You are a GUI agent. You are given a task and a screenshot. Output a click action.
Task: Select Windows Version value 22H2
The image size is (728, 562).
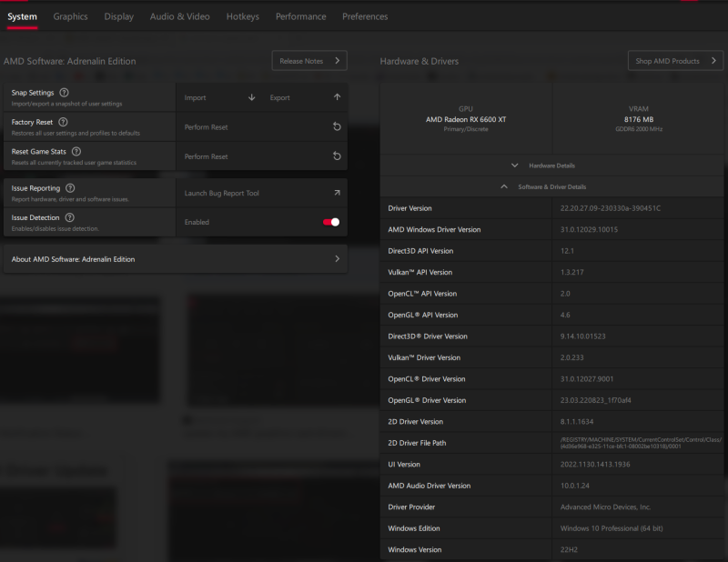tap(569, 550)
